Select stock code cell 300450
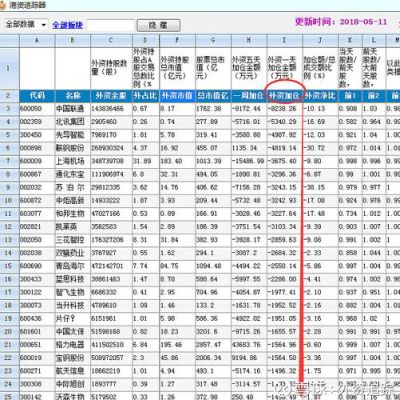Image resolution: width=400 pixels, height=400 pixels. (37, 135)
